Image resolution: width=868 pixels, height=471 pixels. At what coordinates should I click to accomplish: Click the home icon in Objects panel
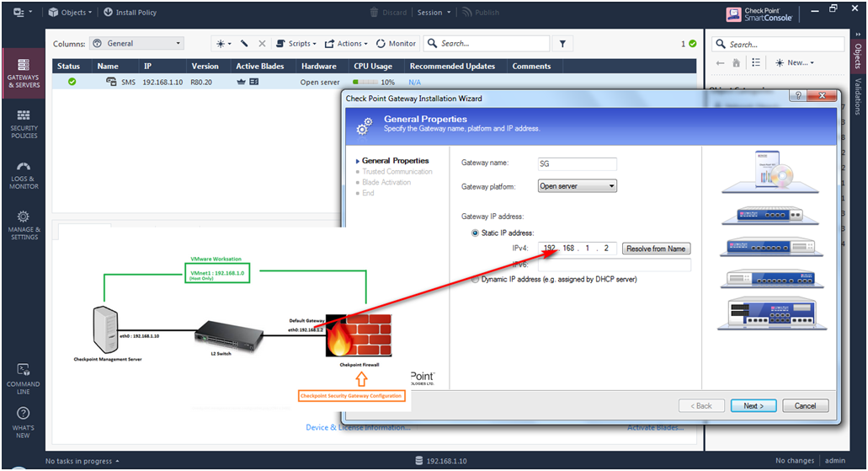[736, 62]
